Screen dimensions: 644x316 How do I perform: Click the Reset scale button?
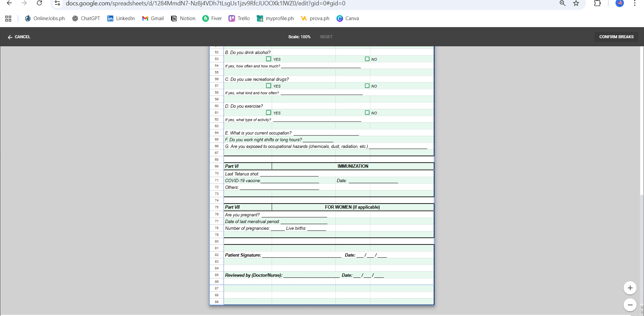[326, 37]
